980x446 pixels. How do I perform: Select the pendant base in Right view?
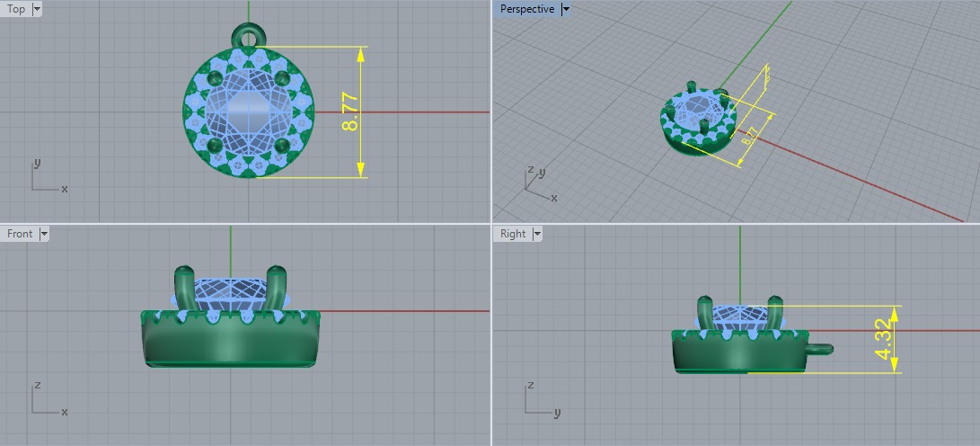tap(739, 352)
